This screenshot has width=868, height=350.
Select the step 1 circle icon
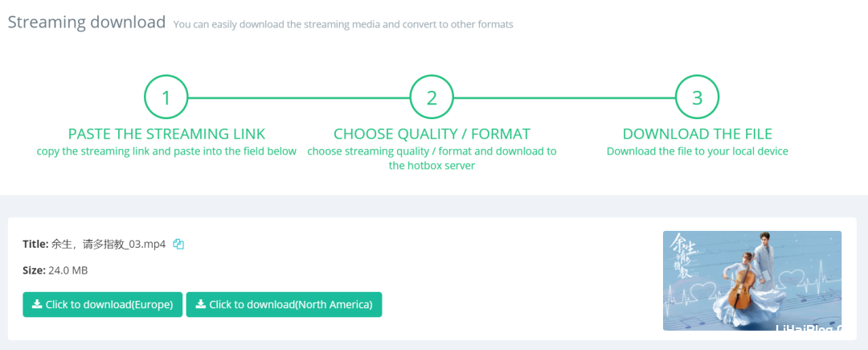click(x=166, y=97)
